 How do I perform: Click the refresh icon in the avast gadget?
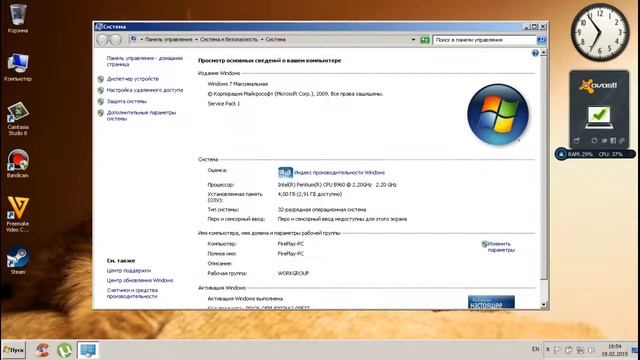pos(594,140)
